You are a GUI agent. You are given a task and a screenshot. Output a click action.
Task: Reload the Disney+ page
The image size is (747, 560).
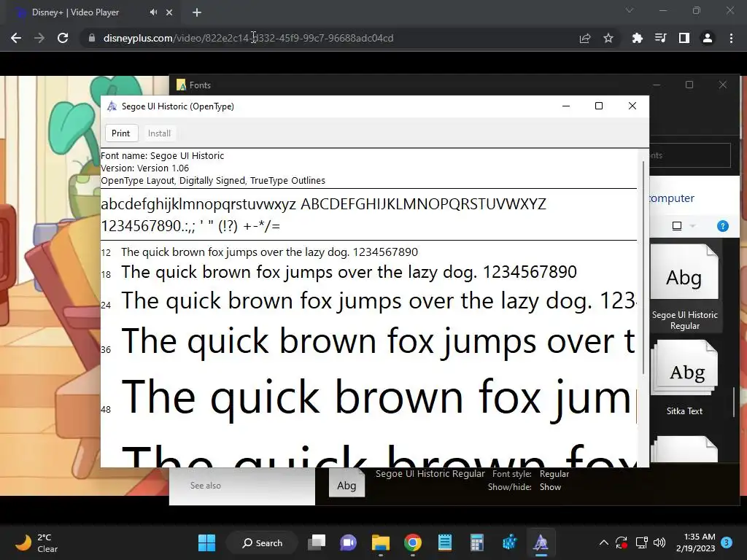click(63, 38)
